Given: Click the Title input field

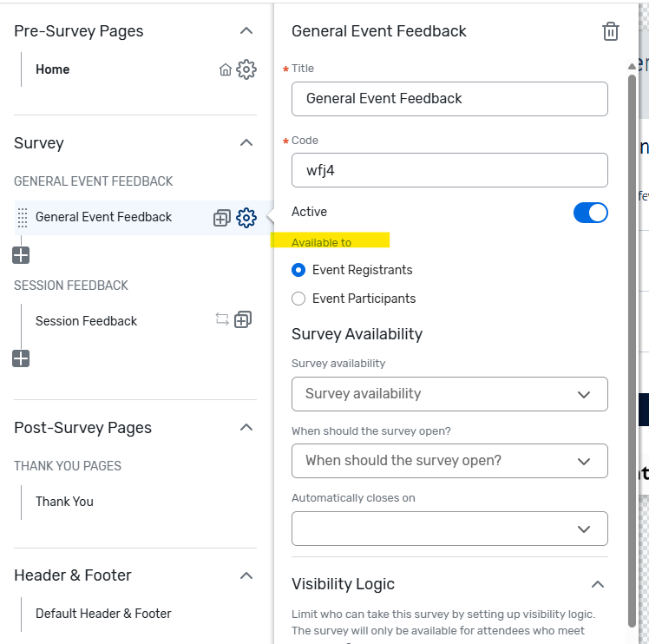Looking at the screenshot, I should coord(449,99).
